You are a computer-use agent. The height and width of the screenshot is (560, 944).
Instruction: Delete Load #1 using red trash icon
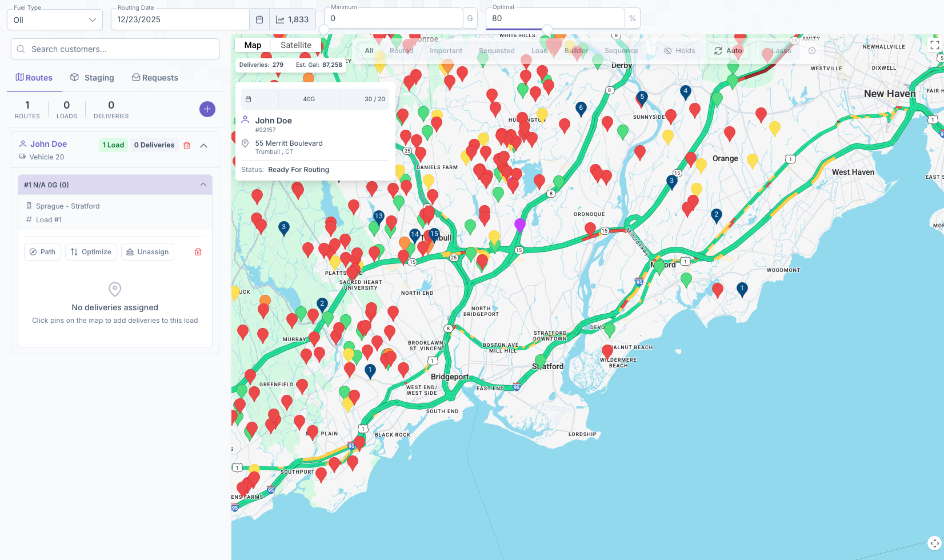point(198,252)
